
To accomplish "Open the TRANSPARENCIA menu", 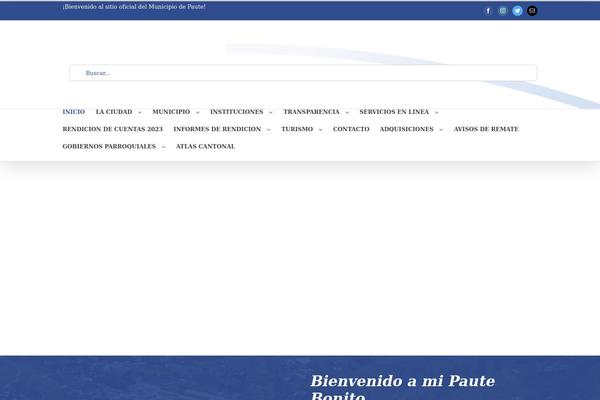I will coord(311,112).
